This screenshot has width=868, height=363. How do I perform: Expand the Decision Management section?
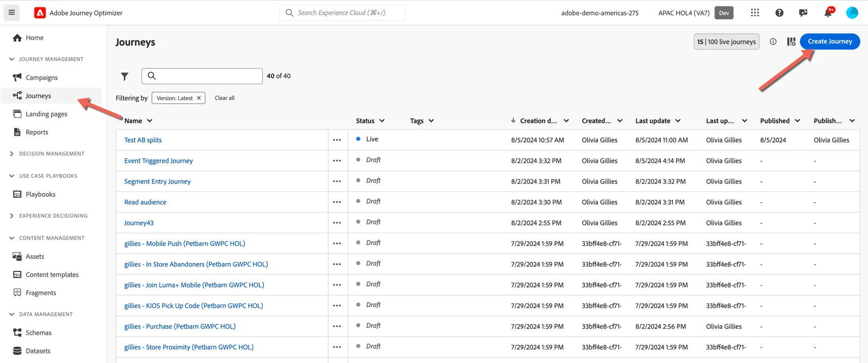point(12,154)
